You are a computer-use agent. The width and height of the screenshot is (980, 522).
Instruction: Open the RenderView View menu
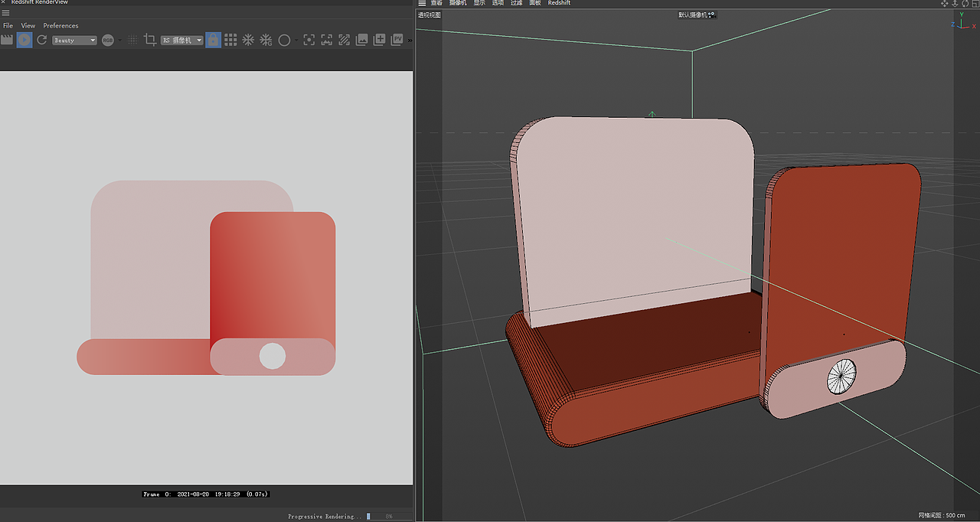point(28,25)
